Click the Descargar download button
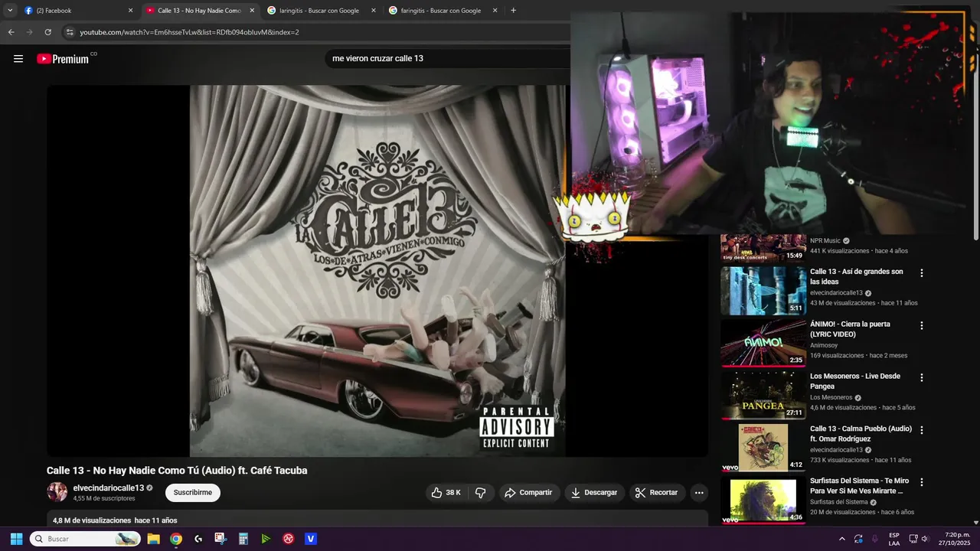 point(594,493)
